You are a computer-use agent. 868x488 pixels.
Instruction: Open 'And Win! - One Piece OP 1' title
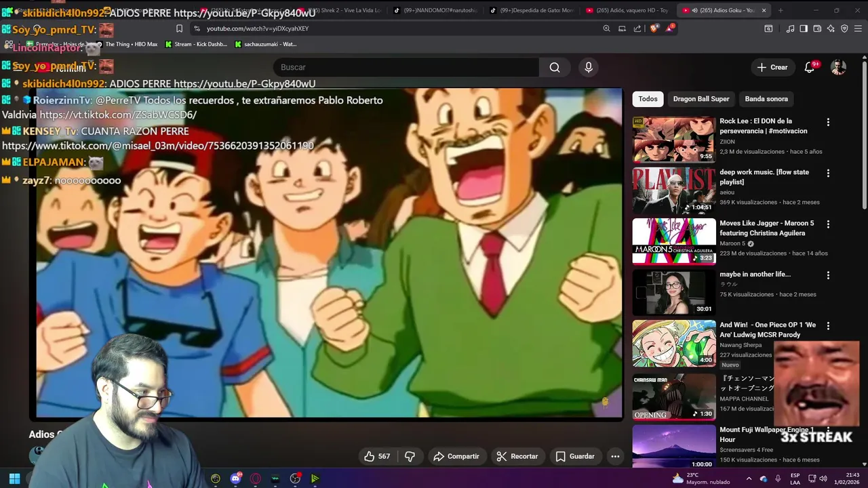tap(768, 330)
